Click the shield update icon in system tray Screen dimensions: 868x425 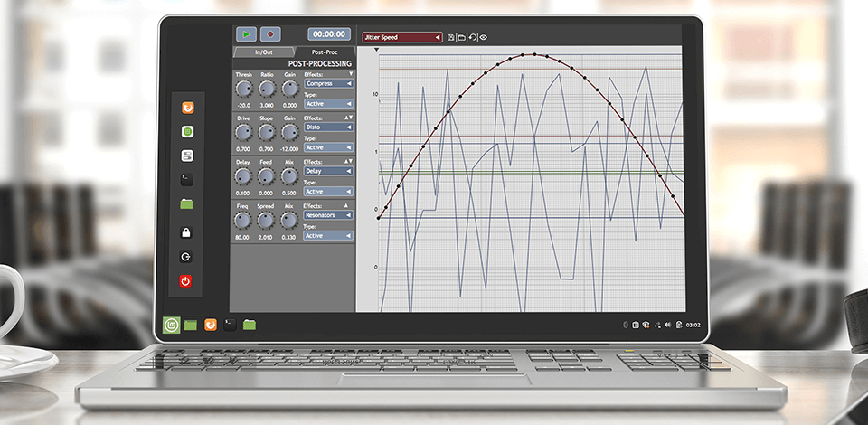[646, 326]
